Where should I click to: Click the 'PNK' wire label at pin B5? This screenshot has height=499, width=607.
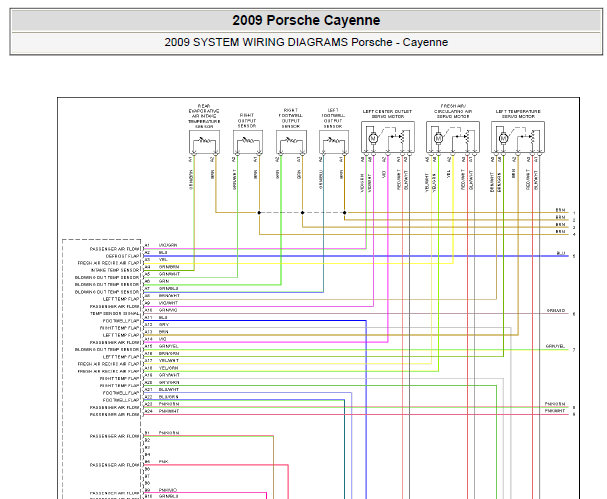(x=163, y=462)
